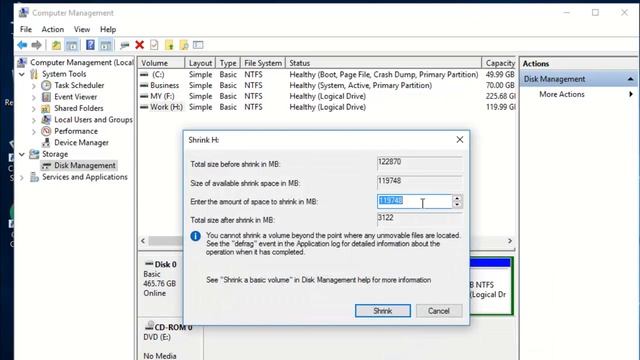Toggle Show/Hide Console Tree icon
Image resolution: width=640 pixels, height=360 pixels.
point(72,45)
